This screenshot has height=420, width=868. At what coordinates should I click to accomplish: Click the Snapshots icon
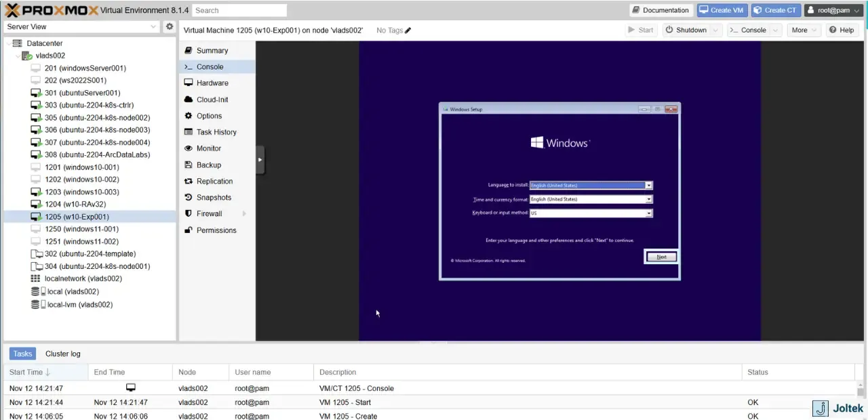[x=189, y=197]
